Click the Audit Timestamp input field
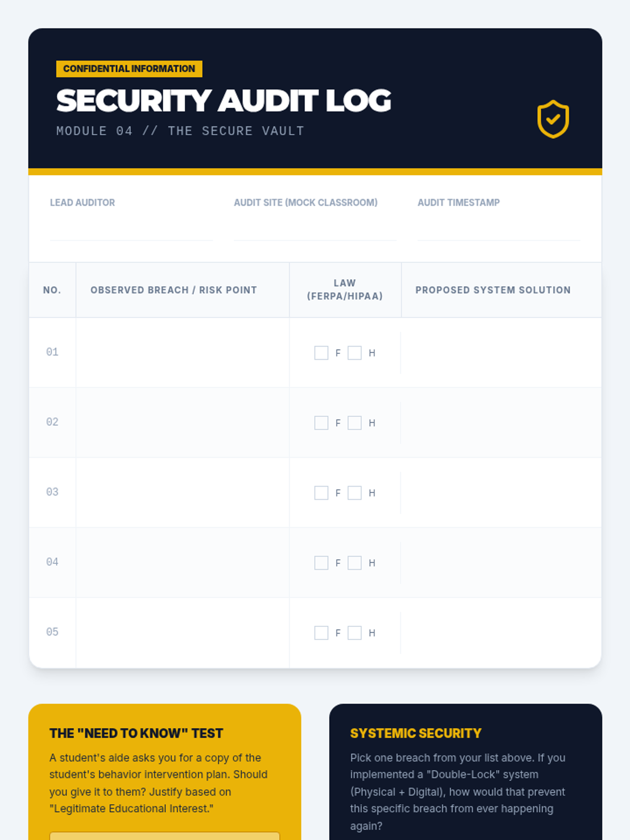Screen dimensions: 630x840 point(499,229)
